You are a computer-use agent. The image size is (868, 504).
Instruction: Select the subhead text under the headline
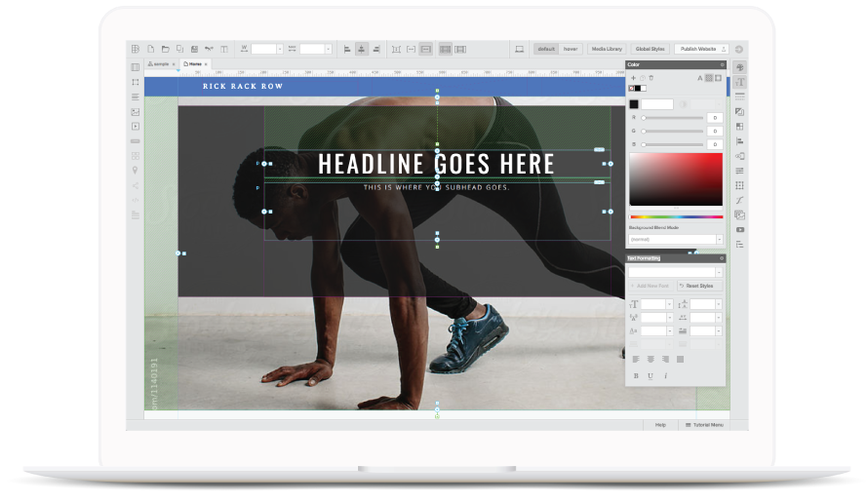[436, 187]
